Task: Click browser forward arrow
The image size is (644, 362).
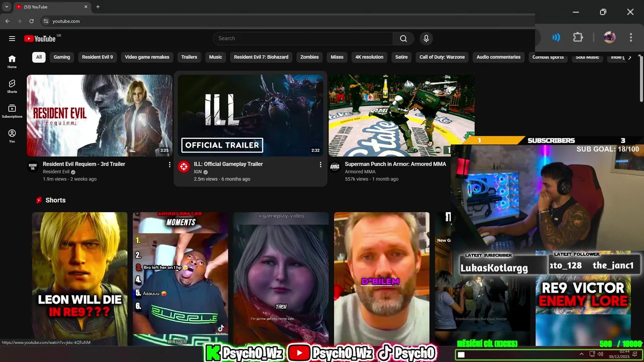Action: (x=19, y=21)
